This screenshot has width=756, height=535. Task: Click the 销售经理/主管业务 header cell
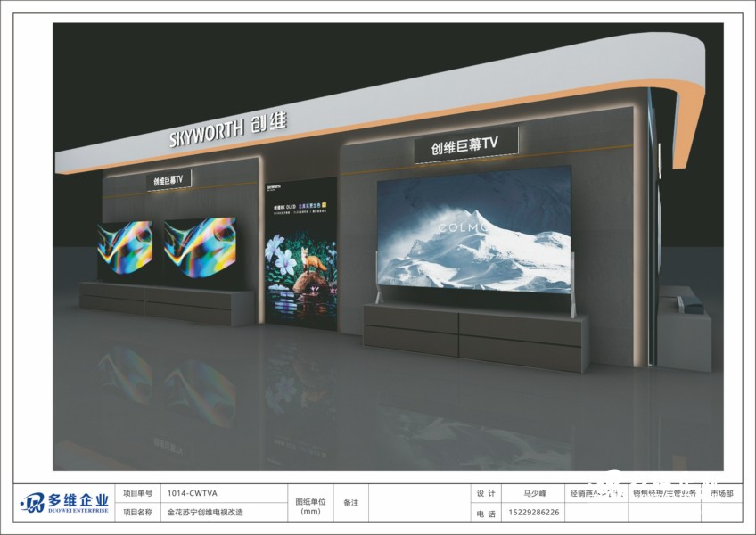tap(664, 493)
